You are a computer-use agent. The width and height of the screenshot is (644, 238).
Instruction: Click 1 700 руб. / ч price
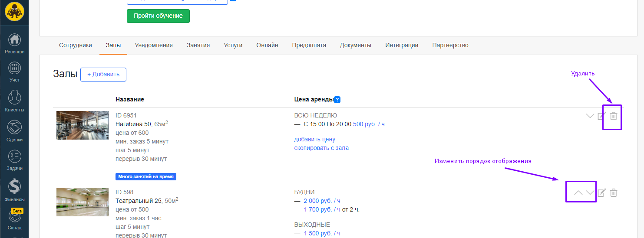(322, 209)
